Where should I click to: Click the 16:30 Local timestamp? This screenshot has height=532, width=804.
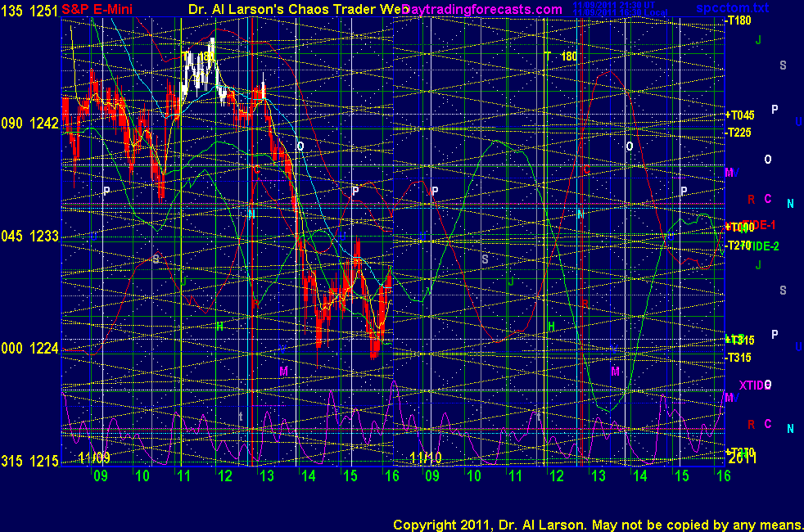(620, 12)
